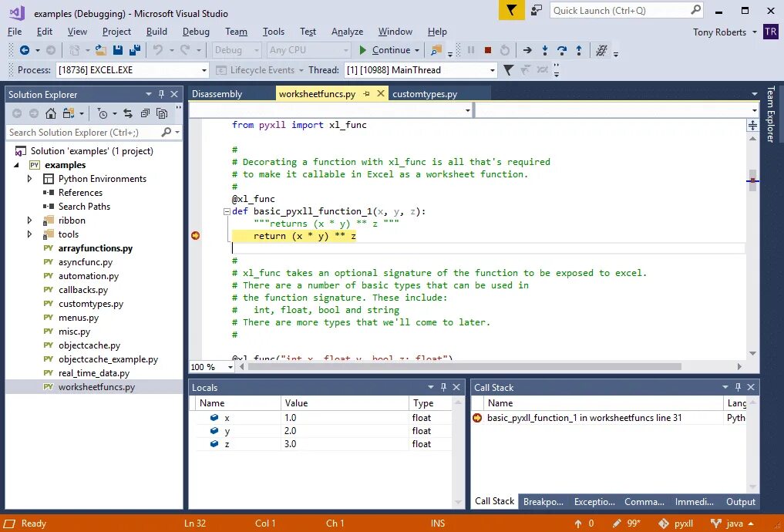Click the Navigate Backward toolbar icon
The image size is (784, 532).
click(x=24, y=50)
